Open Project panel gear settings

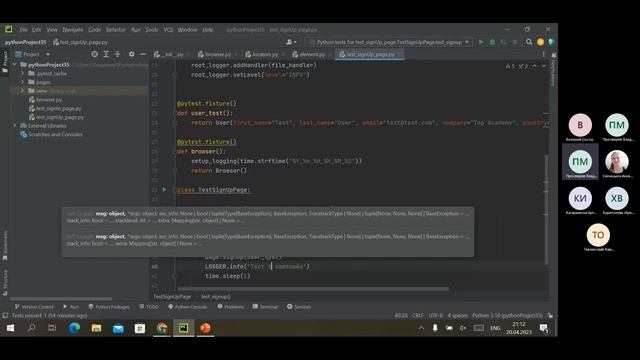[131, 54]
